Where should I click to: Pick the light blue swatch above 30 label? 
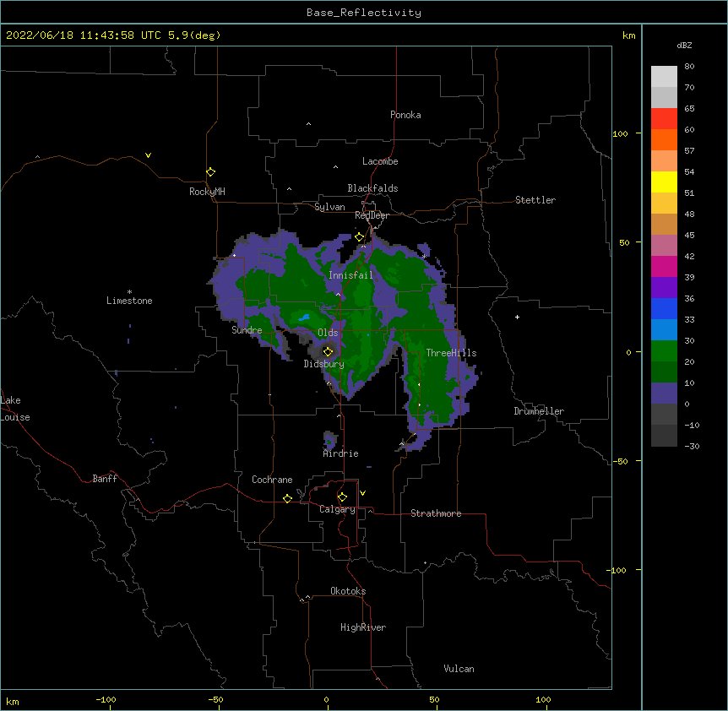[x=664, y=330]
